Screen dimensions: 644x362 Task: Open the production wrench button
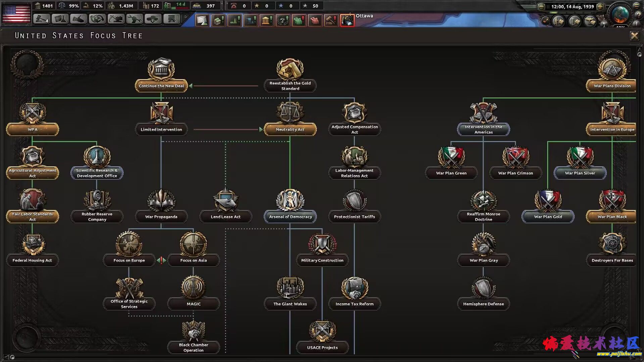point(134,19)
